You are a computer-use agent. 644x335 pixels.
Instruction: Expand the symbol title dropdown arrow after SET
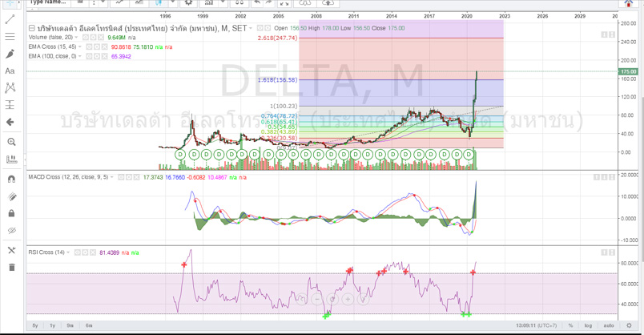pos(251,28)
